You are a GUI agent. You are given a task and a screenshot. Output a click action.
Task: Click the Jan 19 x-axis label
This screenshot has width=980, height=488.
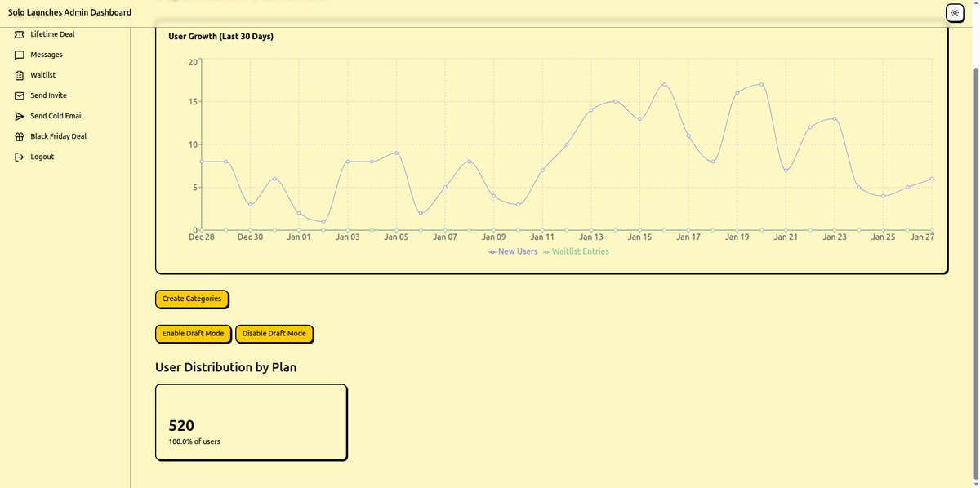pyautogui.click(x=737, y=237)
